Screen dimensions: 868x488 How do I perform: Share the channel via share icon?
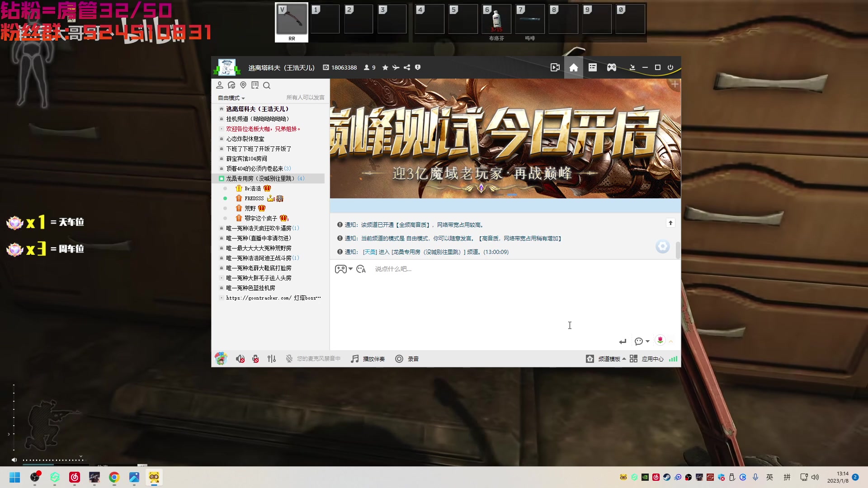click(407, 67)
